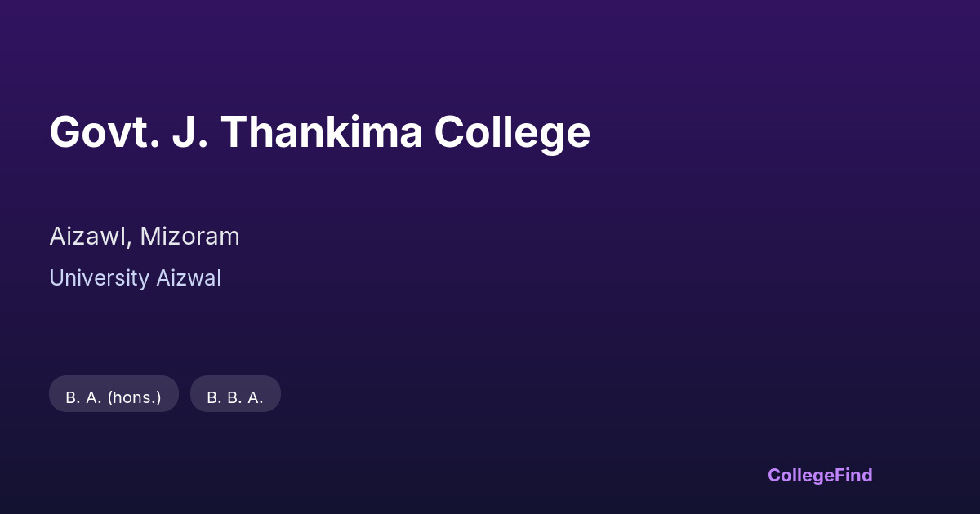Click the "B. A." text in the first chip
Image resolution: width=980 pixels, height=514 pixels.
coord(83,397)
